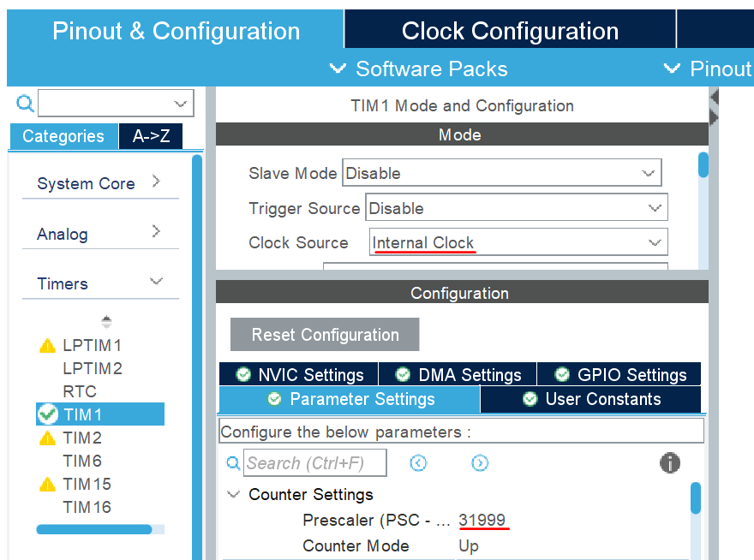Click the Prescaler value 31999
Screen dimensions: 754x560
point(482,521)
